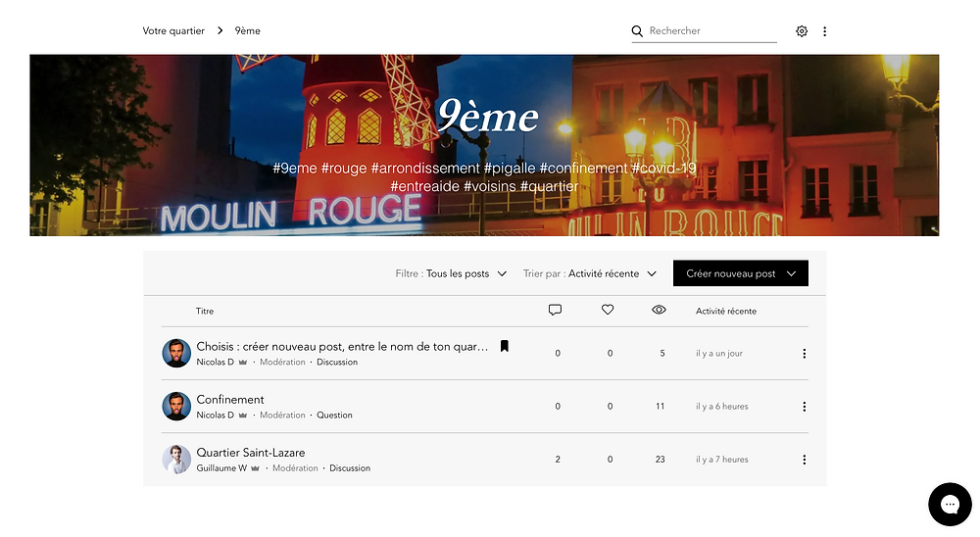Viewport: 980px width, 537px height.
Task: Click the Moulin Rouge banner hashtags text
Action: click(x=484, y=177)
